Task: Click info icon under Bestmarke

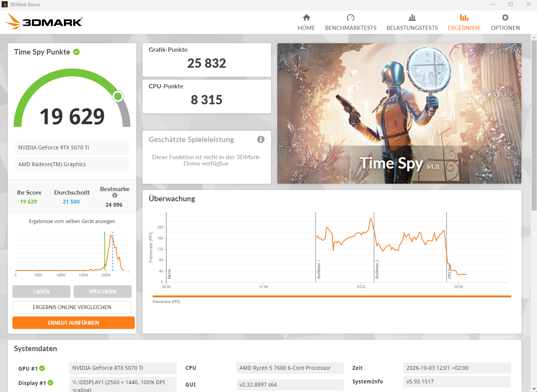Action: (115, 195)
